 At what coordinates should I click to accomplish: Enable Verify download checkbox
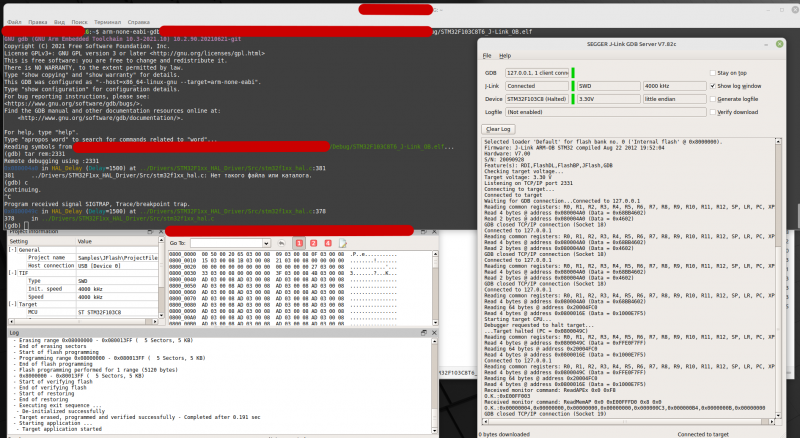click(x=713, y=112)
